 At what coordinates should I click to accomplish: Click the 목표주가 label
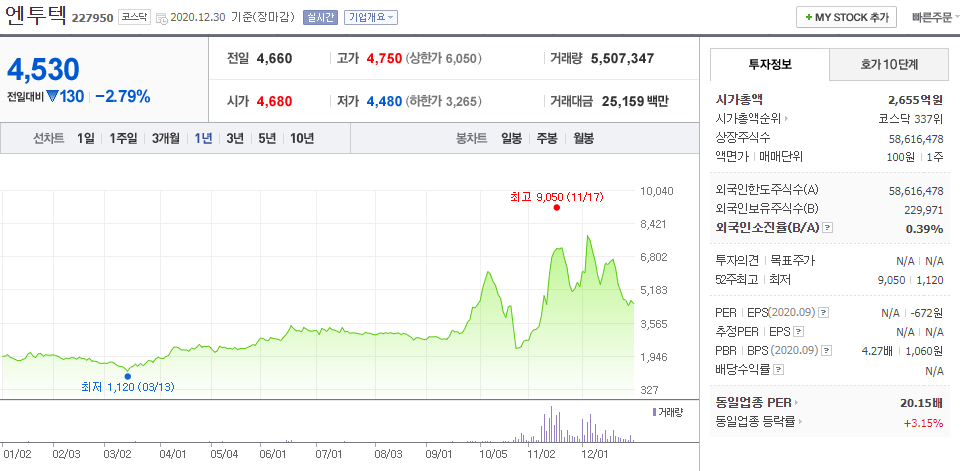[793, 261]
